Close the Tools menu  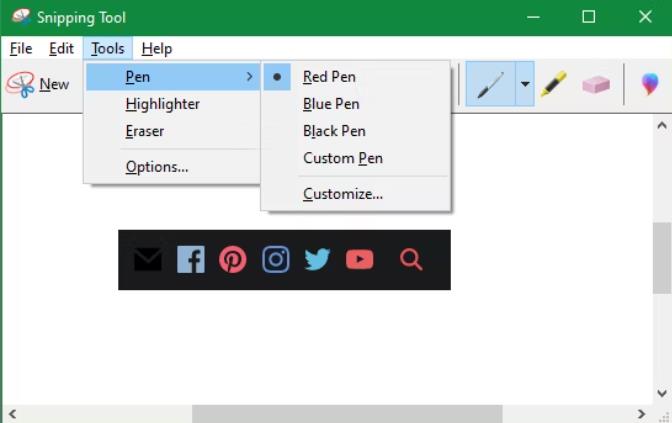point(108,49)
